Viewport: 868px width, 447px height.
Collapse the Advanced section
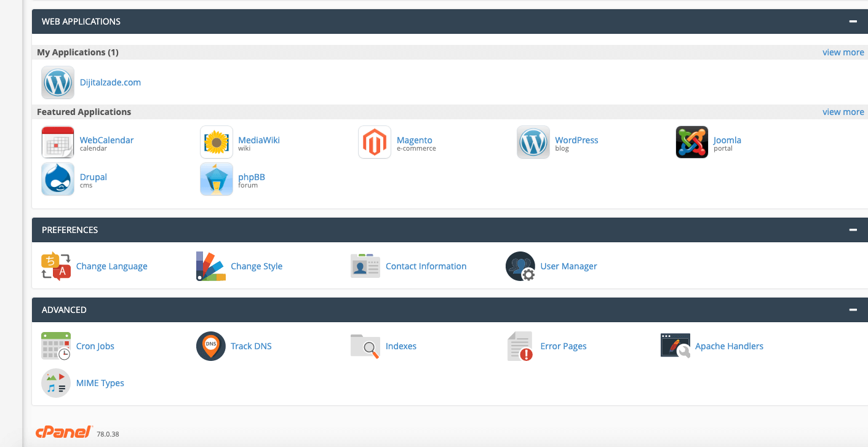[853, 310]
